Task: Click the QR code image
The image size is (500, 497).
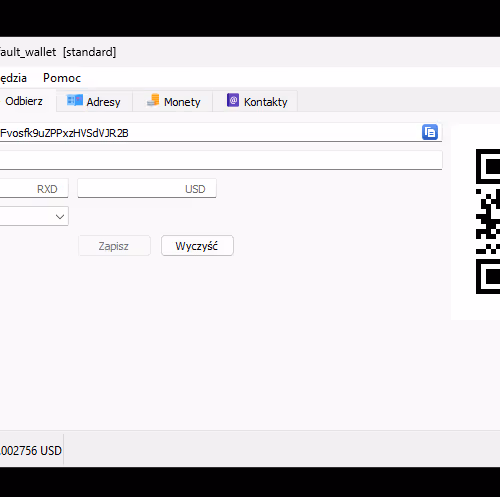Action: tap(488, 222)
